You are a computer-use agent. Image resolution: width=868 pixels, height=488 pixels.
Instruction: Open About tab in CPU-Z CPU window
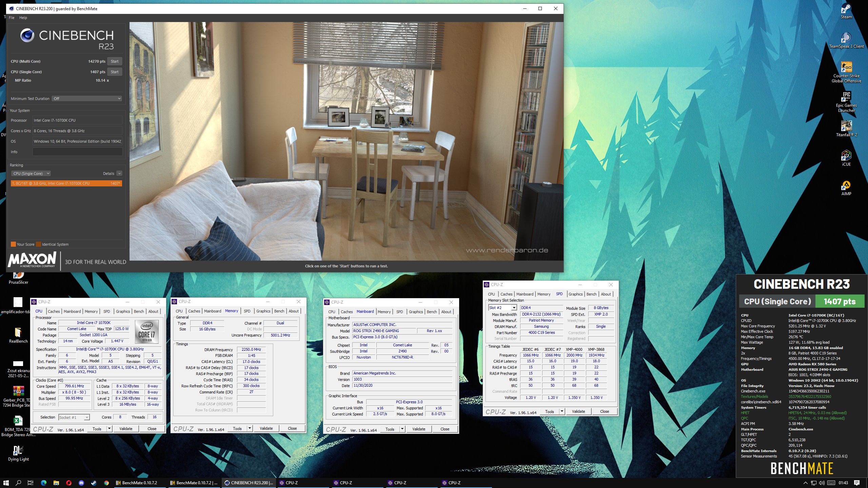[153, 311]
